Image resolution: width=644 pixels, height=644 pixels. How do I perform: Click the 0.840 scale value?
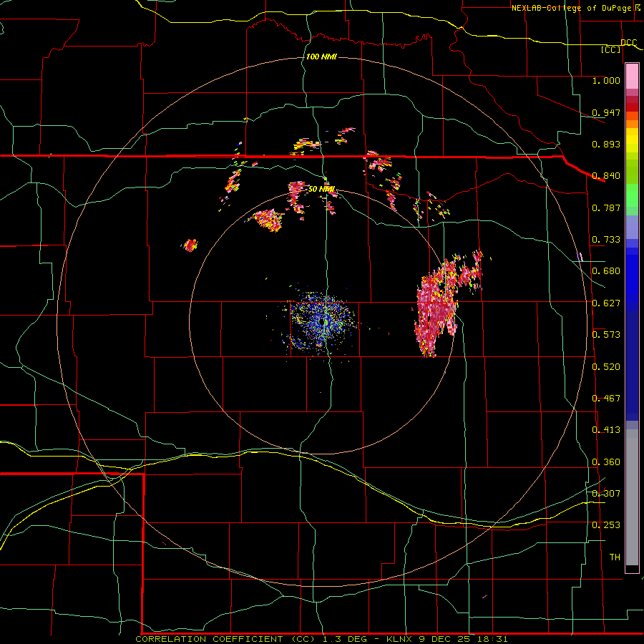606,176
